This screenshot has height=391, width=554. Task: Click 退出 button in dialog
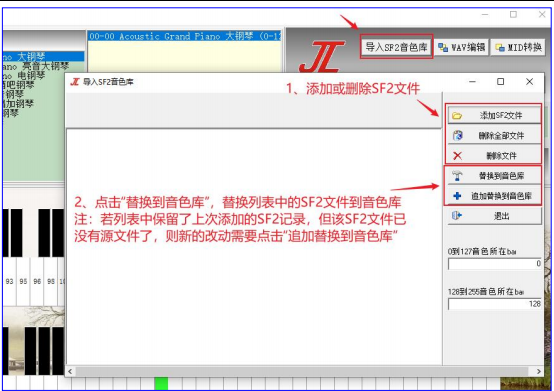pyautogui.click(x=494, y=216)
